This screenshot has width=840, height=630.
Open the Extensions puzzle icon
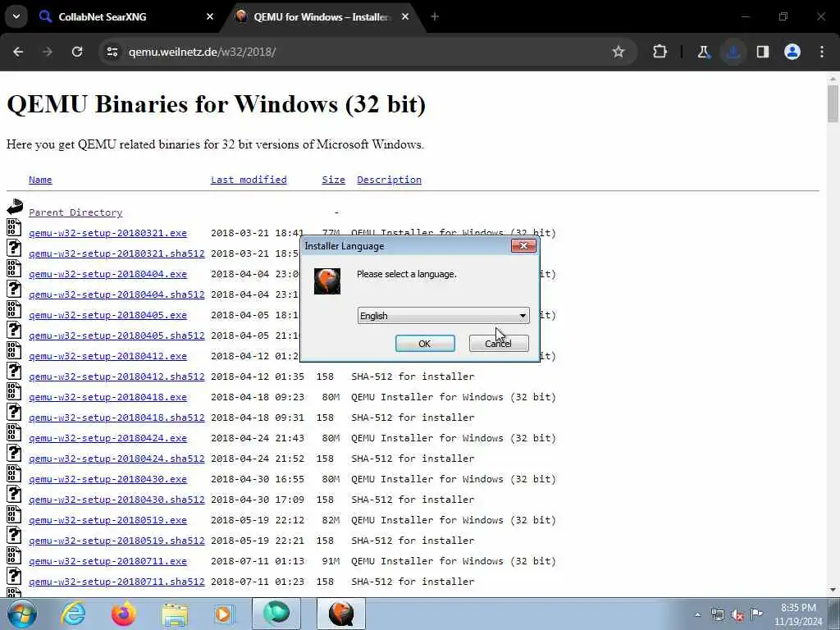coord(660,52)
